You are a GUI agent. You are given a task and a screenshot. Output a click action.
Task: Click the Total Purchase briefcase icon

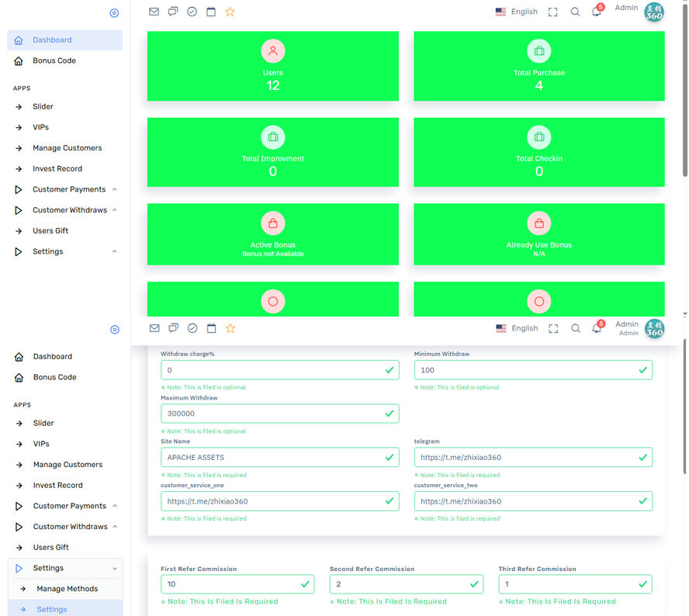pyautogui.click(x=539, y=51)
